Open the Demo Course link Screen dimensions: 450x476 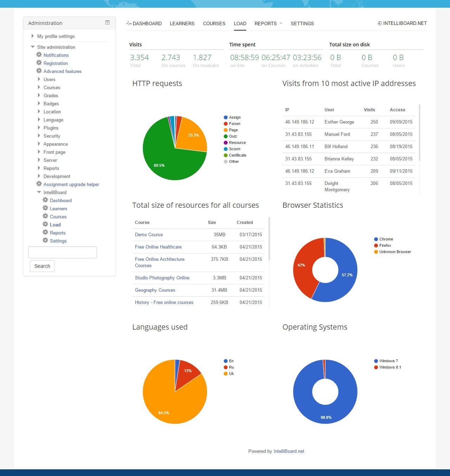(x=149, y=234)
